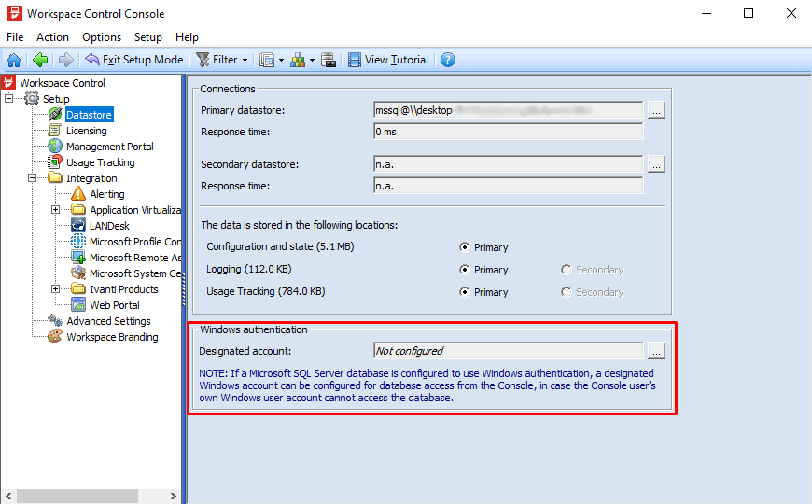
Task: Click the Integration folder icon
Action: pos(55,177)
